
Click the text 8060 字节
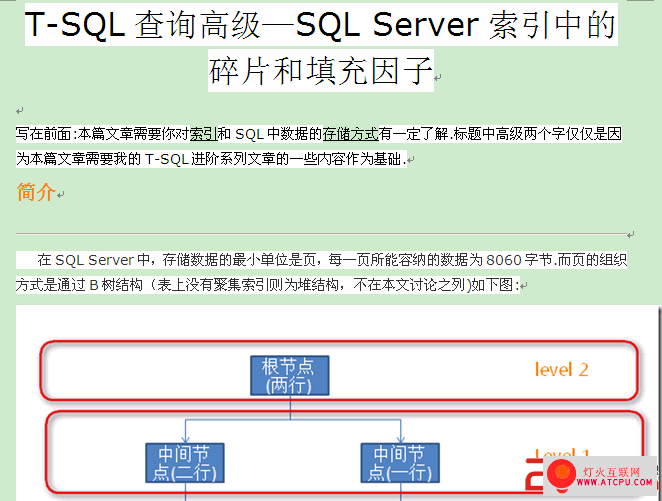[x=519, y=260]
